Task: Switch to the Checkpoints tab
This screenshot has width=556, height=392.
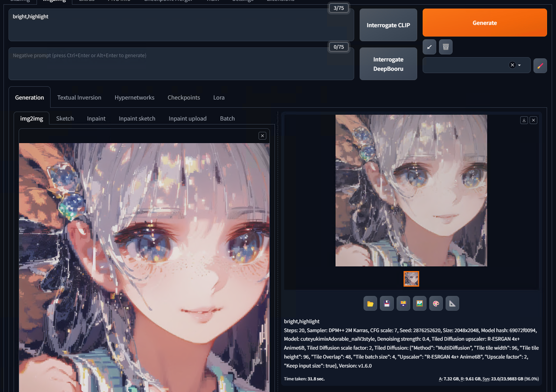Action: 184,98
